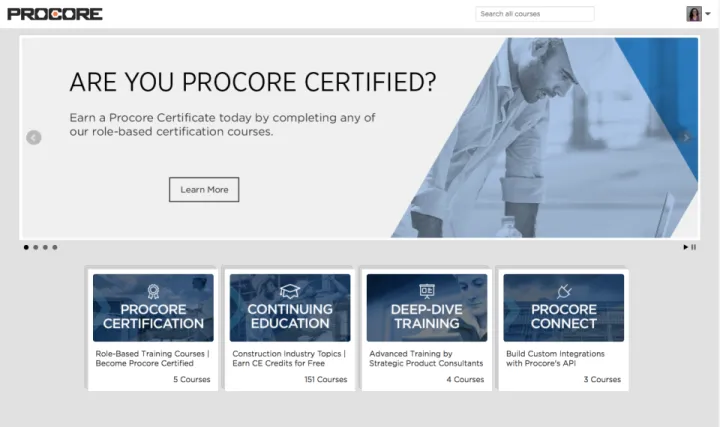This screenshot has height=427, width=720.
Task: Jump to the fourth carousel dot indicator
Action: (x=55, y=247)
